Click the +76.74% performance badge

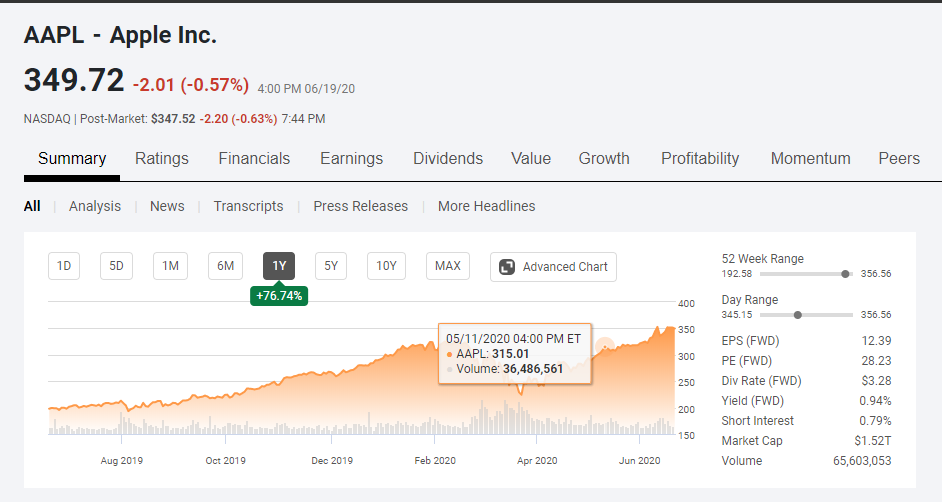279,295
